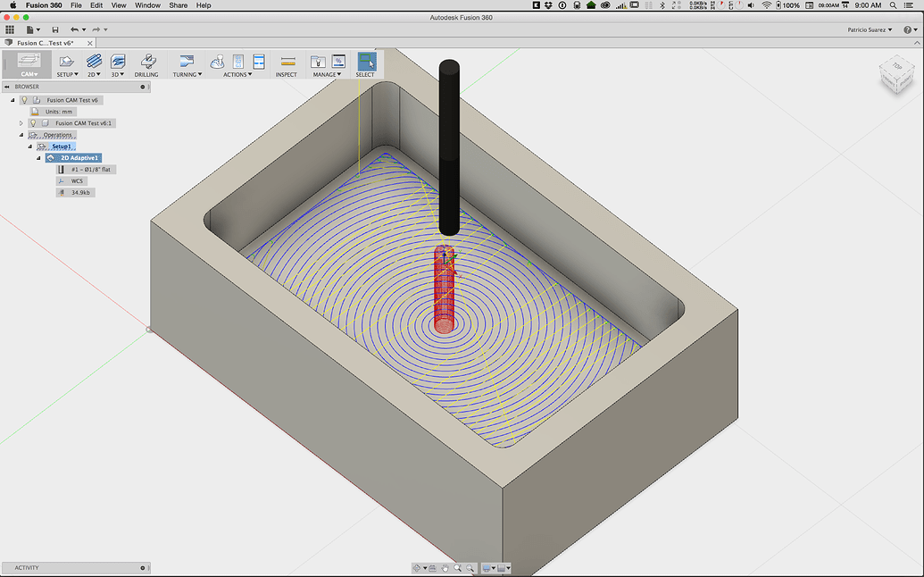Collapse the 2D Adaptive1 node
The image size is (924, 577).
(39, 158)
